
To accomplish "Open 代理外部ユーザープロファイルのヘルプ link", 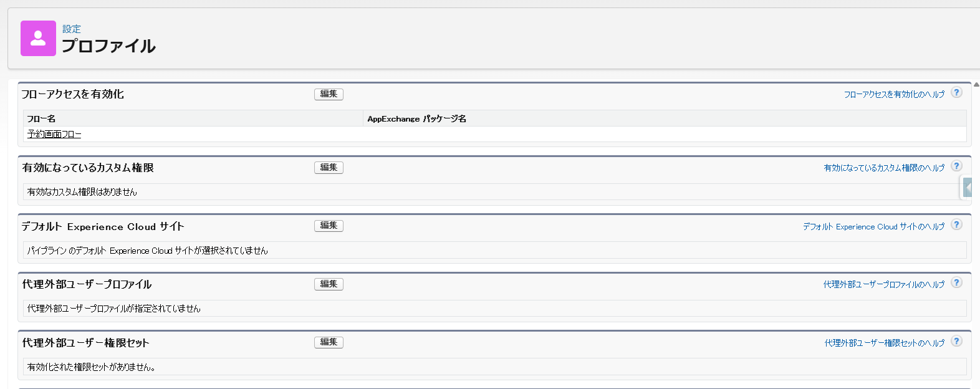I will [884, 284].
